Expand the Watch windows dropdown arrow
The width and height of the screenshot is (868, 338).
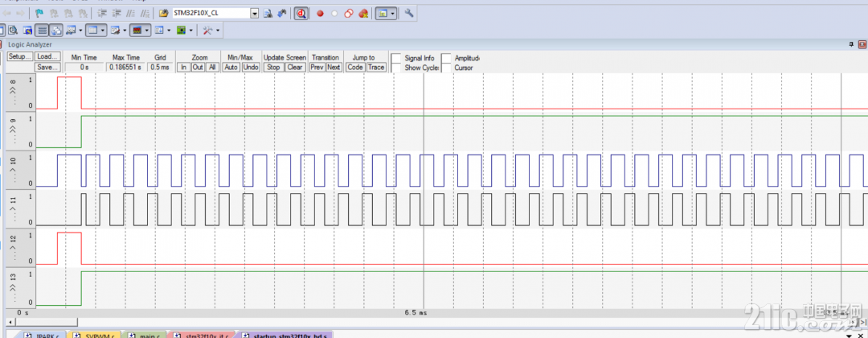[x=81, y=30]
